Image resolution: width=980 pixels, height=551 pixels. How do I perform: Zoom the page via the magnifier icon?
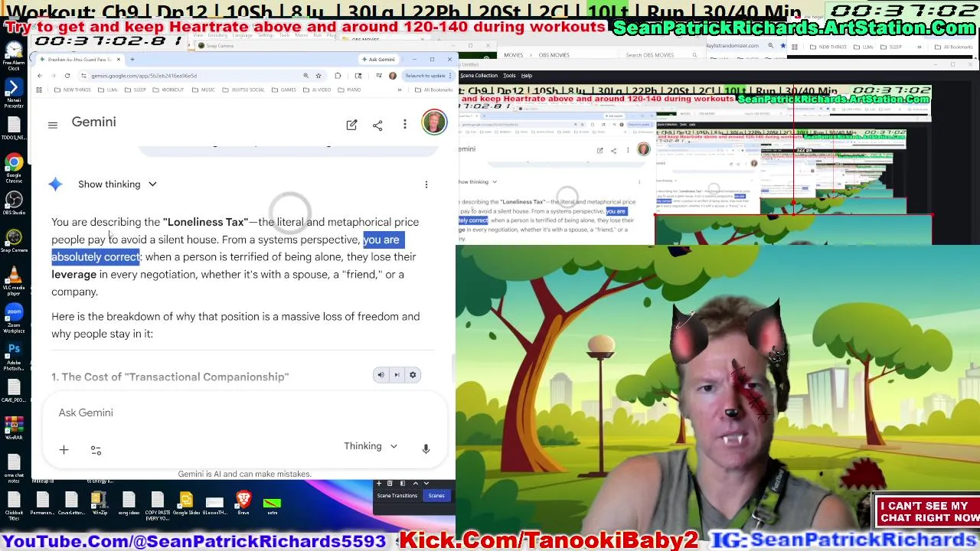point(305,76)
